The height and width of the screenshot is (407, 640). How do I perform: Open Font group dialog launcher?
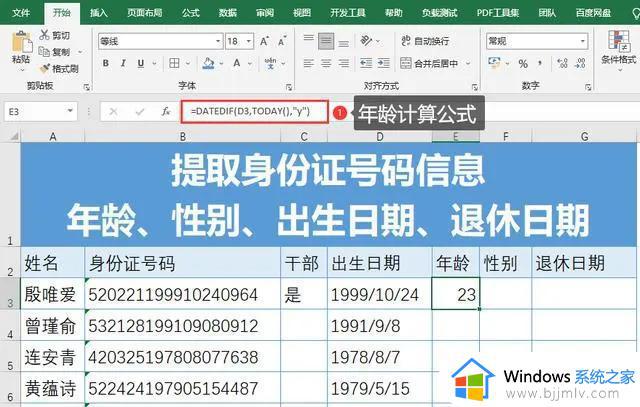click(289, 87)
